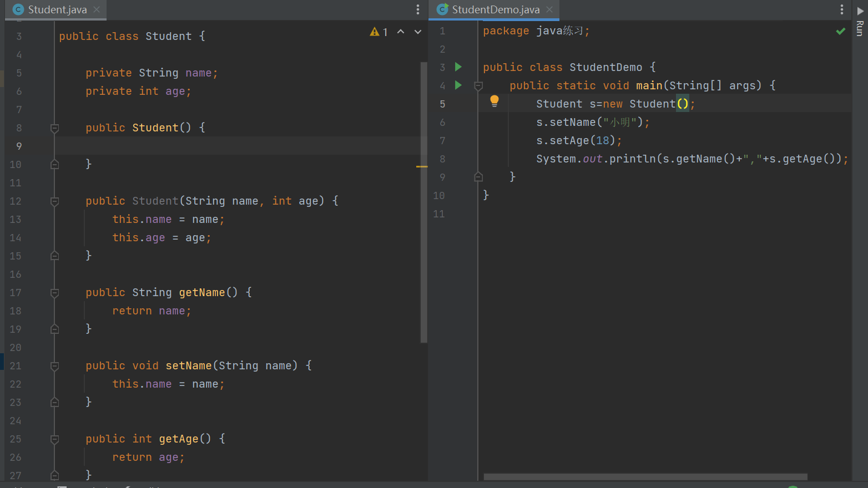Click 'private String name;' field line
Image resolution: width=868 pixels, height=488 pixels.
[x=152, y=73]
